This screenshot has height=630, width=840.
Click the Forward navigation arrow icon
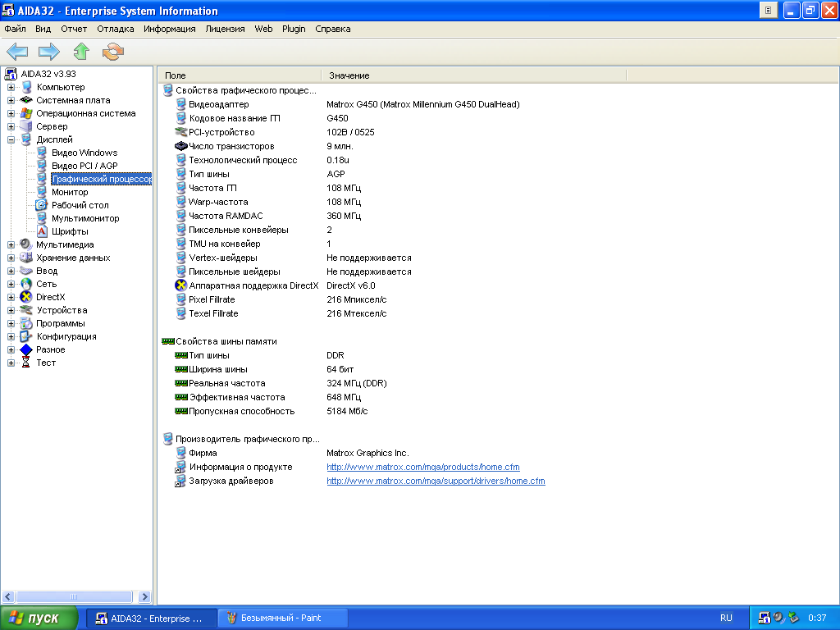click(49, 52)
